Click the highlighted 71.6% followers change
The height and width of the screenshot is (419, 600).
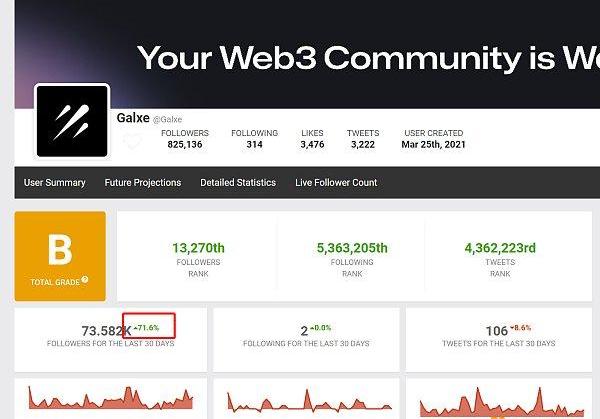(150, 326)
